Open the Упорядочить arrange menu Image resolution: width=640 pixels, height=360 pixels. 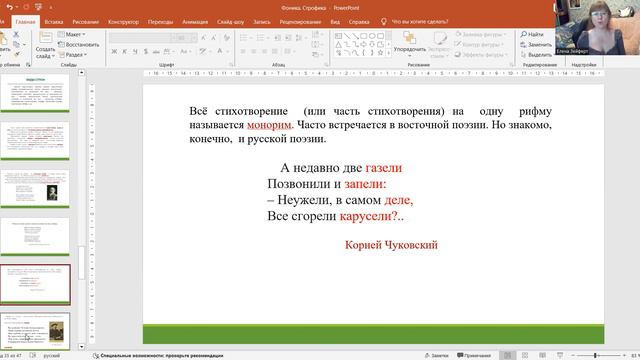click(409, 44)
